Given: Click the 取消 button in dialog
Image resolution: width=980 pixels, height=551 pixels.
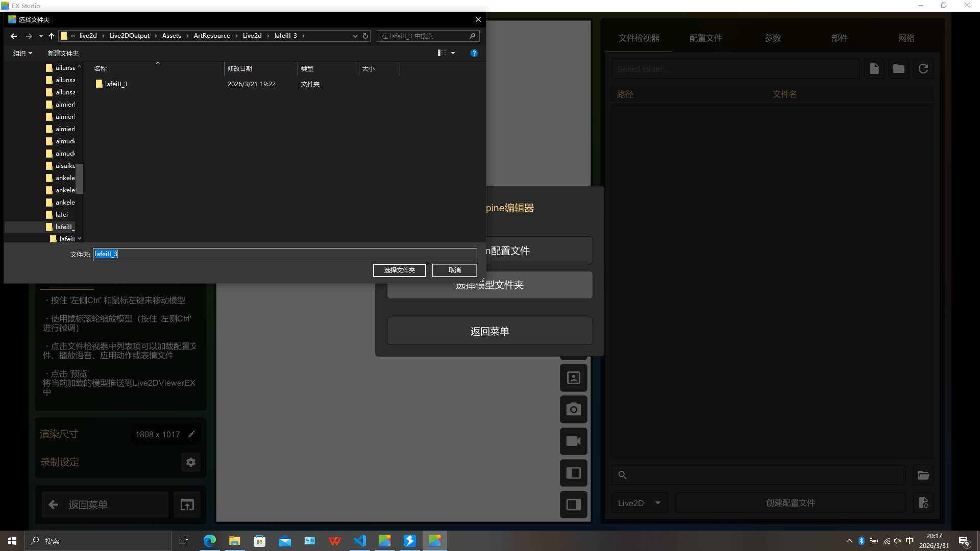Looking at the screenshot, I should coord(454,270).
